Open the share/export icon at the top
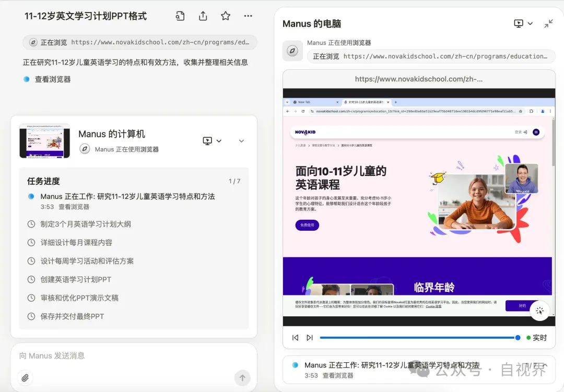Image resolution: width=564 pixels, height=392 pixels. click(203, 16)
